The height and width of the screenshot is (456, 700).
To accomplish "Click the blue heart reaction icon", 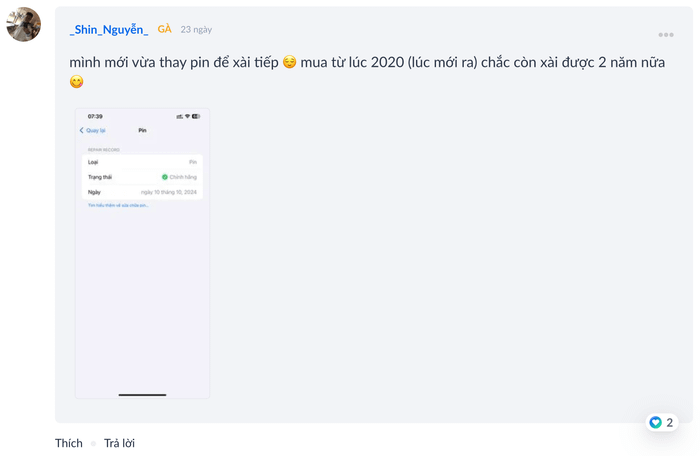I will 656,423.
